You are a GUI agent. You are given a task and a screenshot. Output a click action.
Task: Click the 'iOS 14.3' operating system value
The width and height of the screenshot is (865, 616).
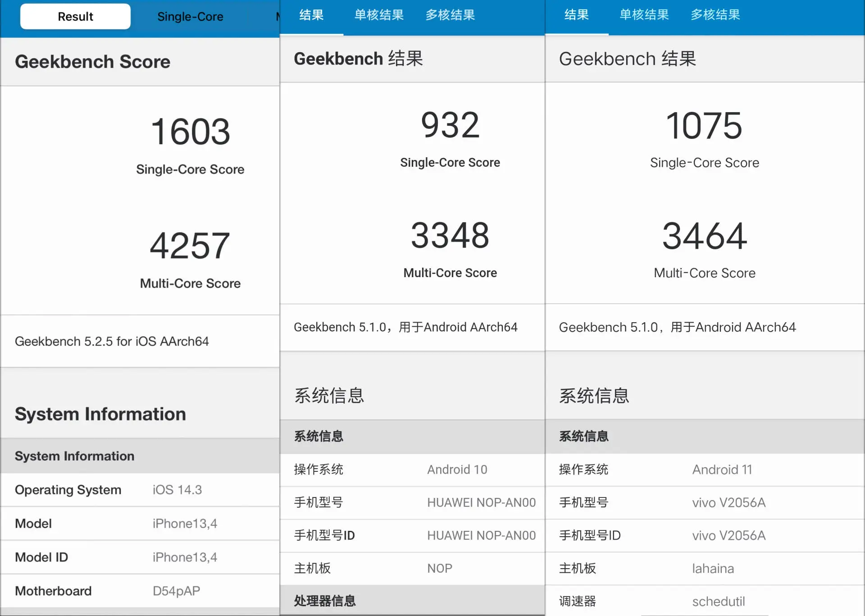(x=177, y=490)
